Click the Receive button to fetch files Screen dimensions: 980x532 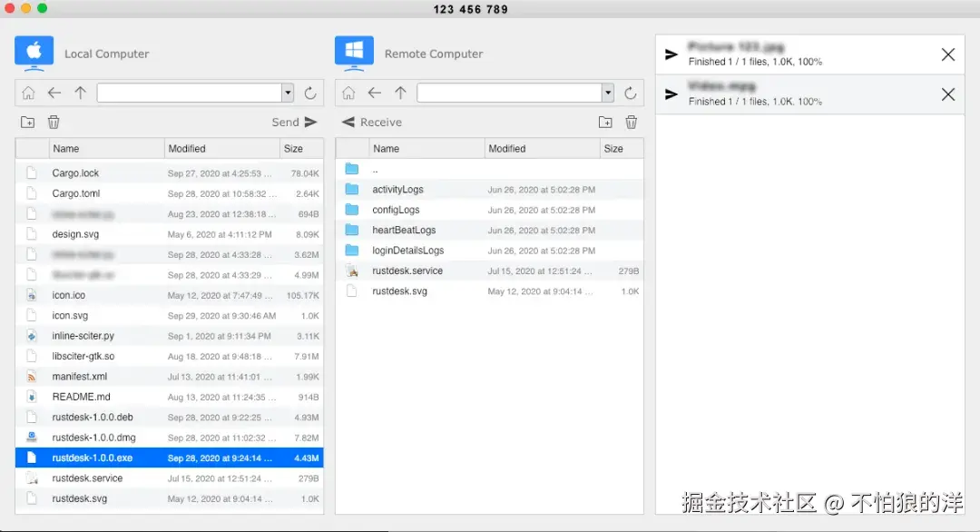click(x=373, y=121)
